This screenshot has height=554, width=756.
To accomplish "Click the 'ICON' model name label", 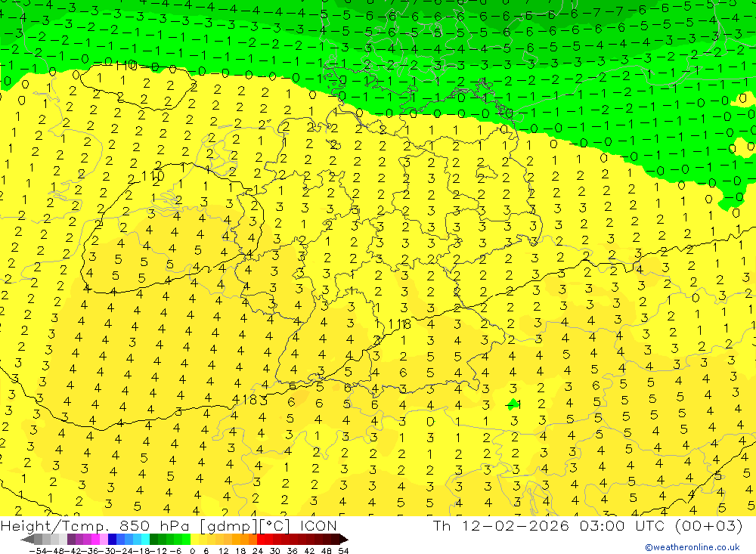I will point(318,526).
